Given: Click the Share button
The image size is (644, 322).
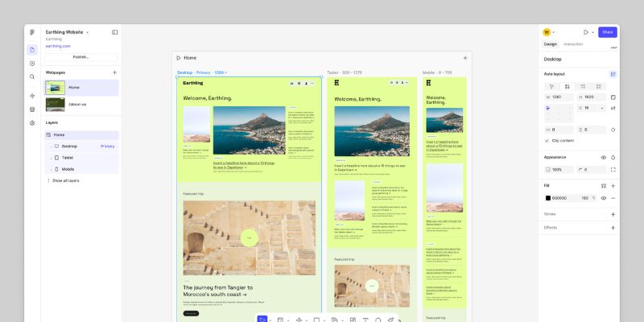Looking at the screenshot, I should (x=607, y=32).
